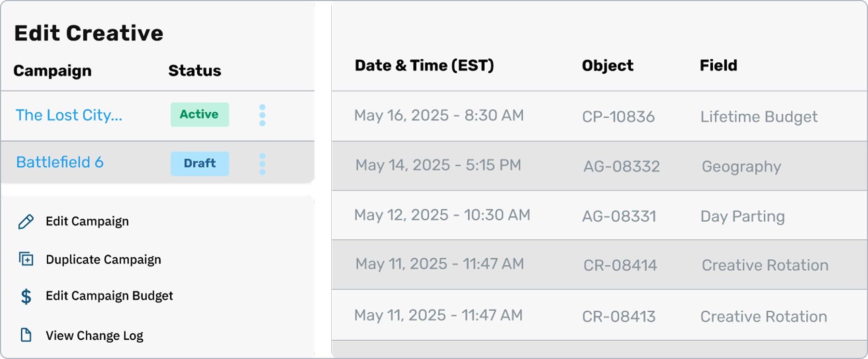Click the duplicate icon beside Duplicate Campaign
Screen dimensions: 868x359
pyautogui.click(x=26, y=259)
